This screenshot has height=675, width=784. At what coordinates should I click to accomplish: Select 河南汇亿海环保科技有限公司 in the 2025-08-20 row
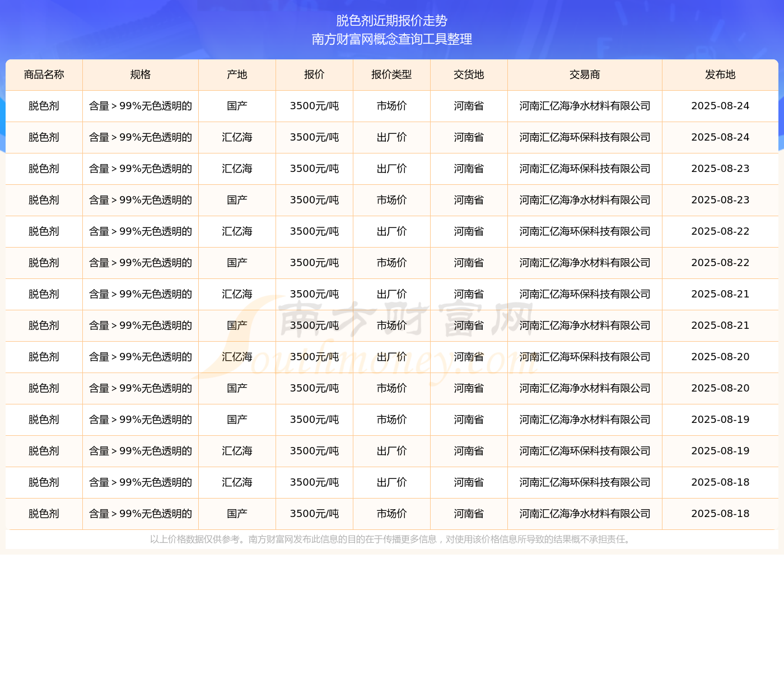pos(585,357)
